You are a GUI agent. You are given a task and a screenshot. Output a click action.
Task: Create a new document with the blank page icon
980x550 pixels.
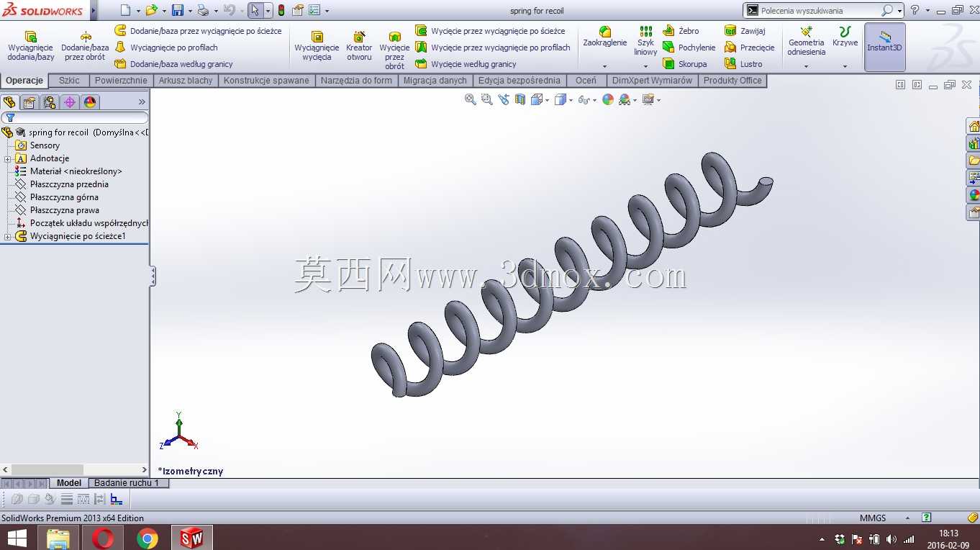point(126,10)
